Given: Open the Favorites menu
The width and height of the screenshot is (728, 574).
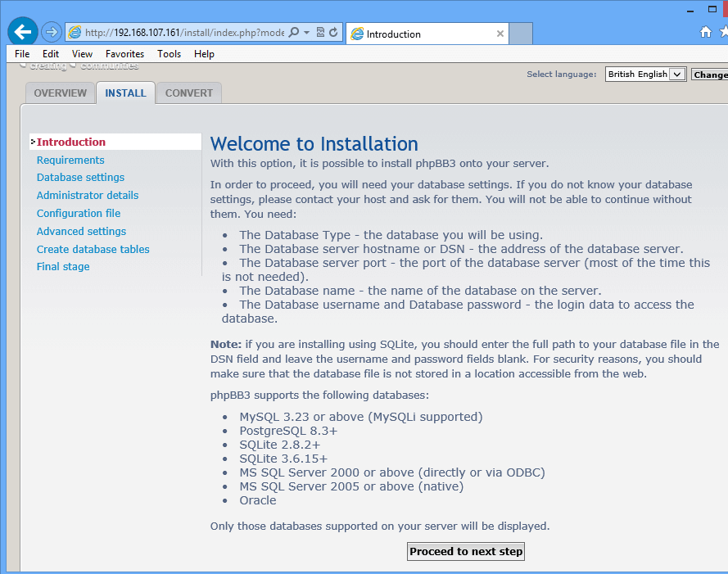Looking at the screenshot, I should pos(125,54).
